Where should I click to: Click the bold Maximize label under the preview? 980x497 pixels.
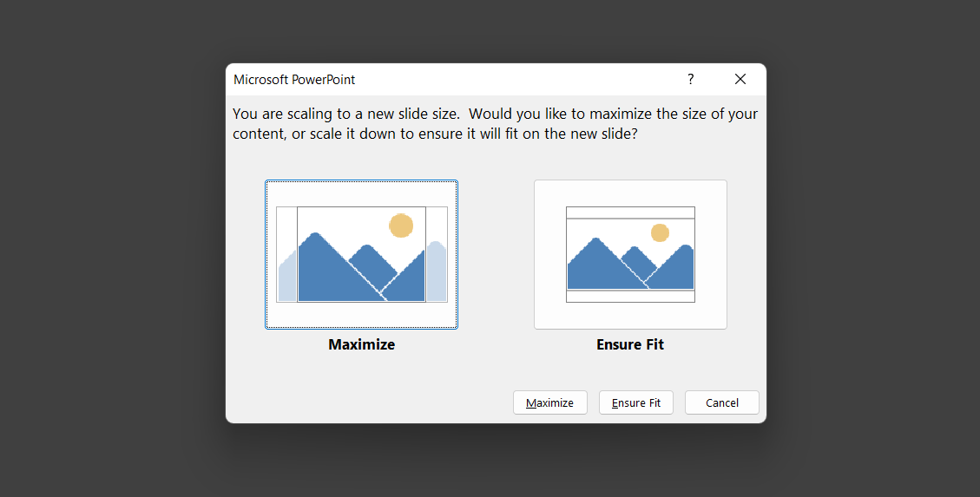361,344
